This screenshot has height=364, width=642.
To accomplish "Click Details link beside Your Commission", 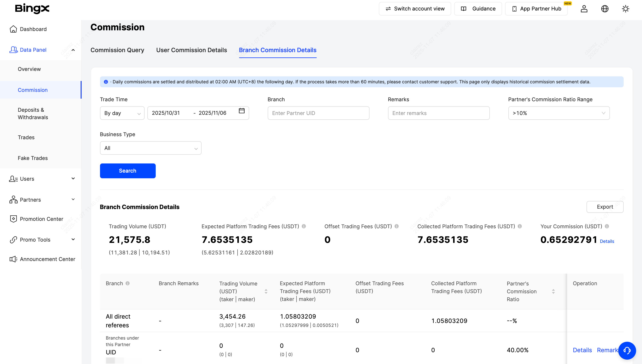I will tap(607, 241).
